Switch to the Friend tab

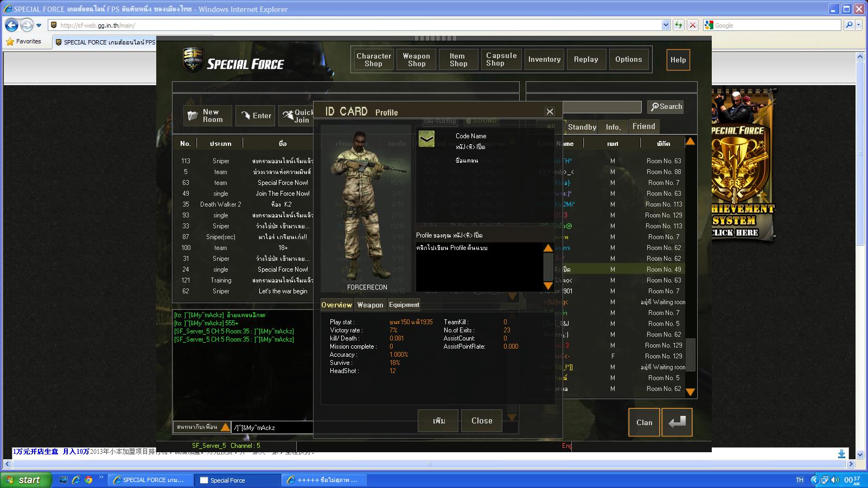pyautogui.click(x=644, y=126)
